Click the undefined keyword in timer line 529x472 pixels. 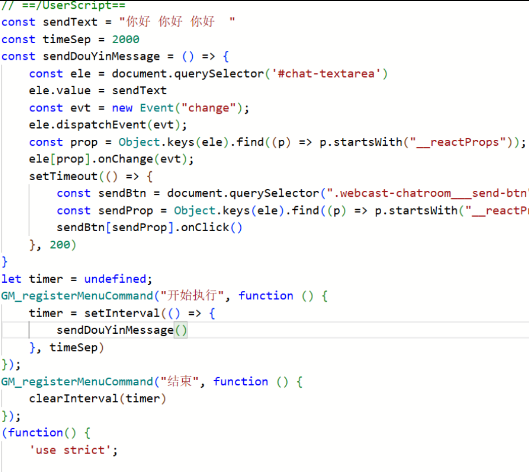point(115,279)
